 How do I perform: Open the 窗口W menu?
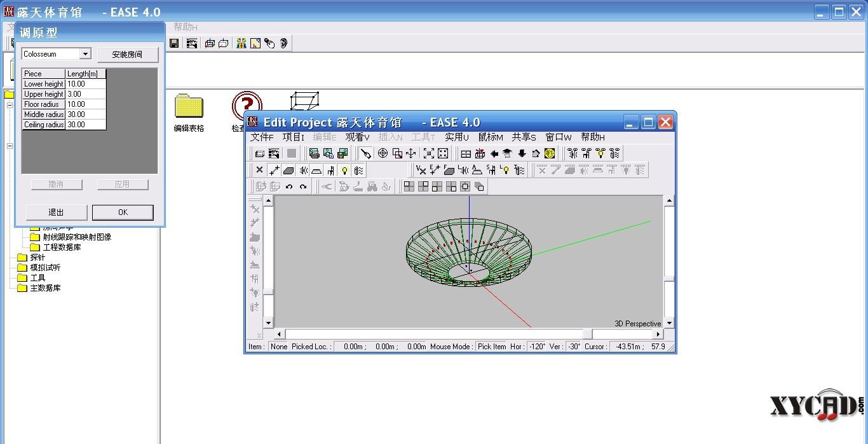559,137
